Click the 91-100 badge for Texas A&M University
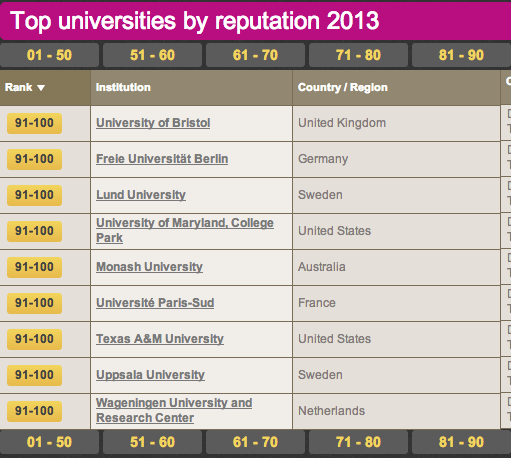Image resolution: width=511 pixels, height=458 pixels. (34, 339)
